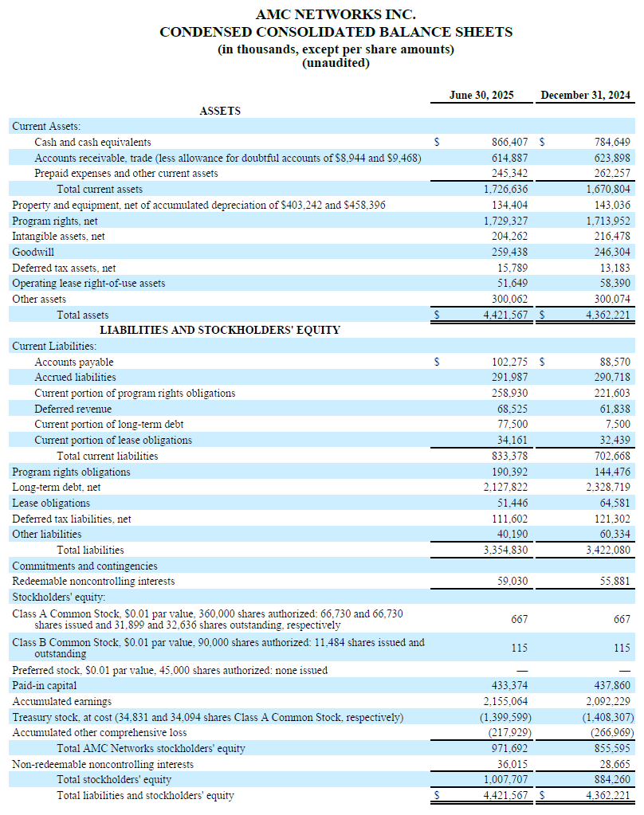Click the Program rights, net label

click(55, 221)
